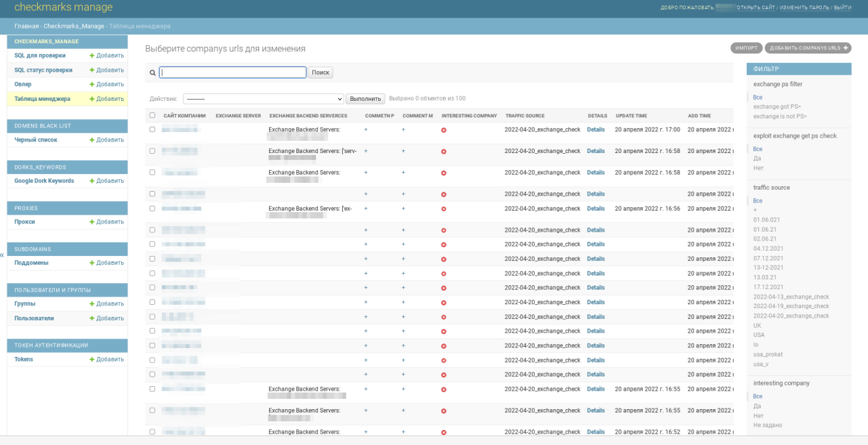
Task: Collapse the sidebar with the « icon
Action: pyautogui.click(x=2, y=255)
